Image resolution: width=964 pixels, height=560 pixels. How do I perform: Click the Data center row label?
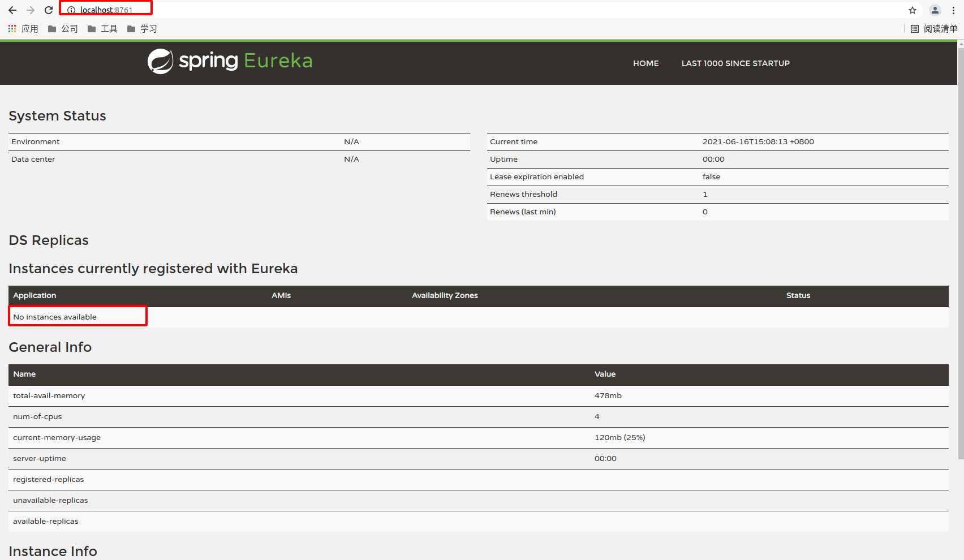[x=33, y=160]
